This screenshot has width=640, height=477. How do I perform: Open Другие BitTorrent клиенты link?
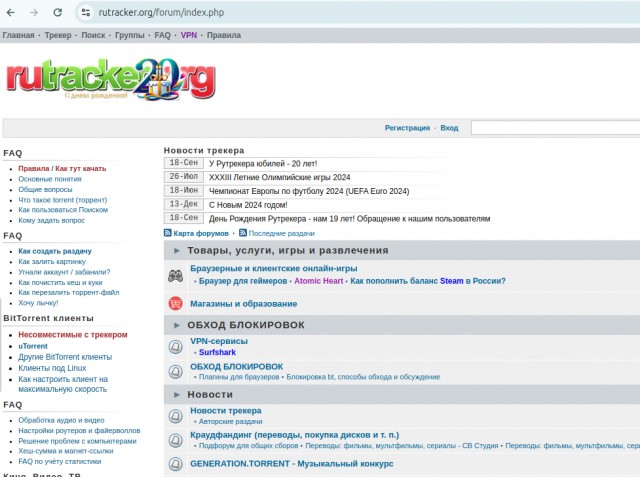pyautogui.click(x=65, y=357)
